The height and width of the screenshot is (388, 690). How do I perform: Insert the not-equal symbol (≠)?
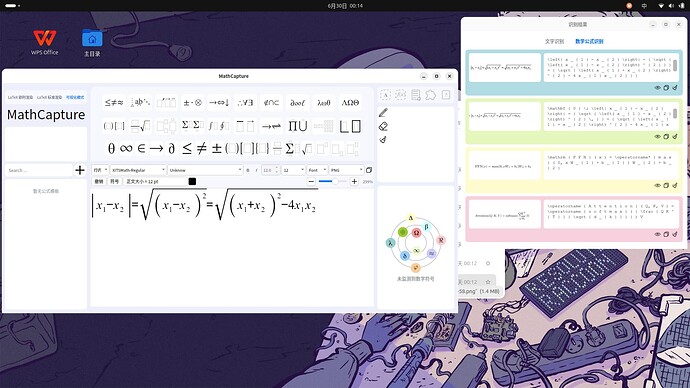(x=202, y=149)
